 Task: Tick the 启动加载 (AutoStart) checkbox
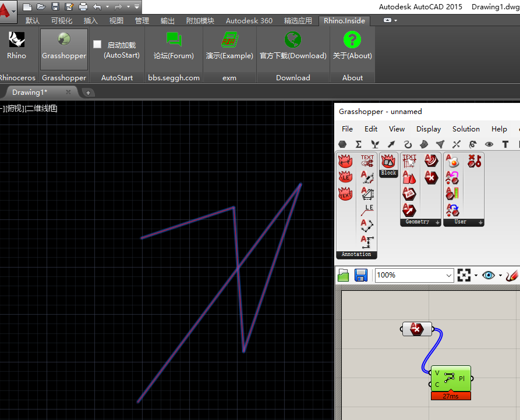(x=97, y=44)
